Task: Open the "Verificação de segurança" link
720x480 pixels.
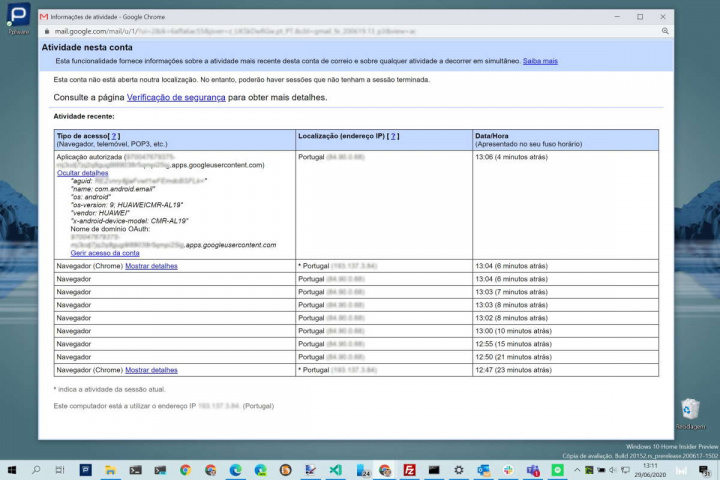Action: (x=176, y=97)
